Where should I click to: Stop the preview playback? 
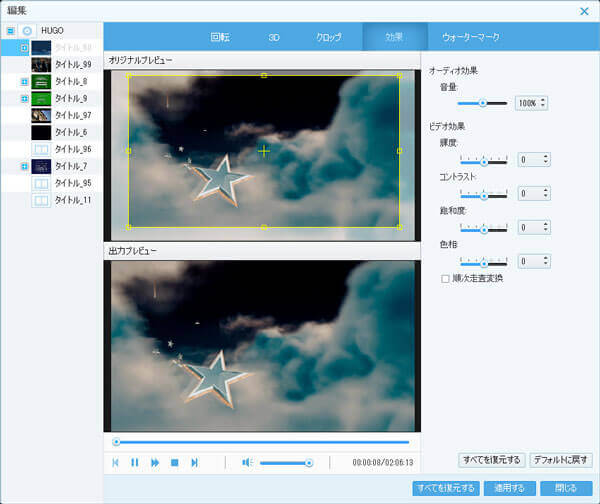[175, 462]
